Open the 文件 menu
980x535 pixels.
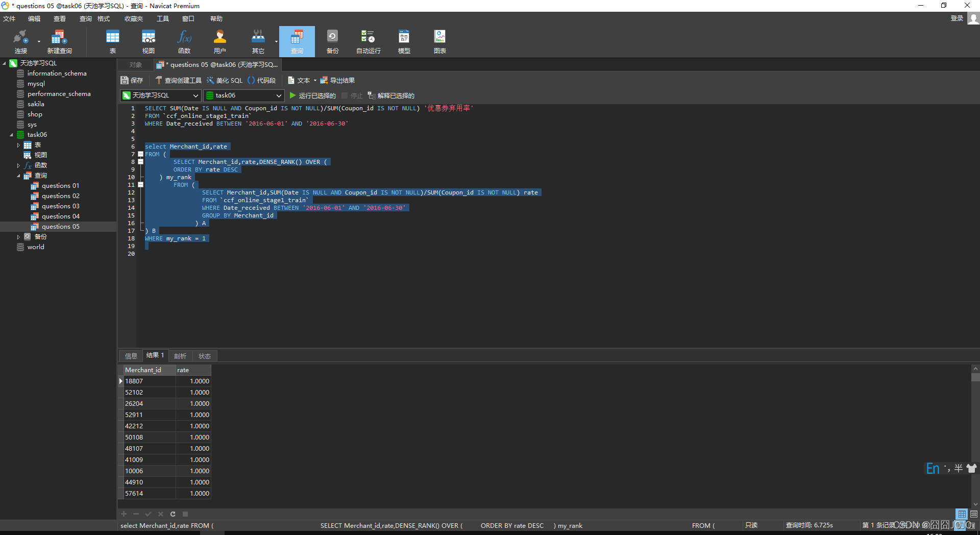(9, 19)
